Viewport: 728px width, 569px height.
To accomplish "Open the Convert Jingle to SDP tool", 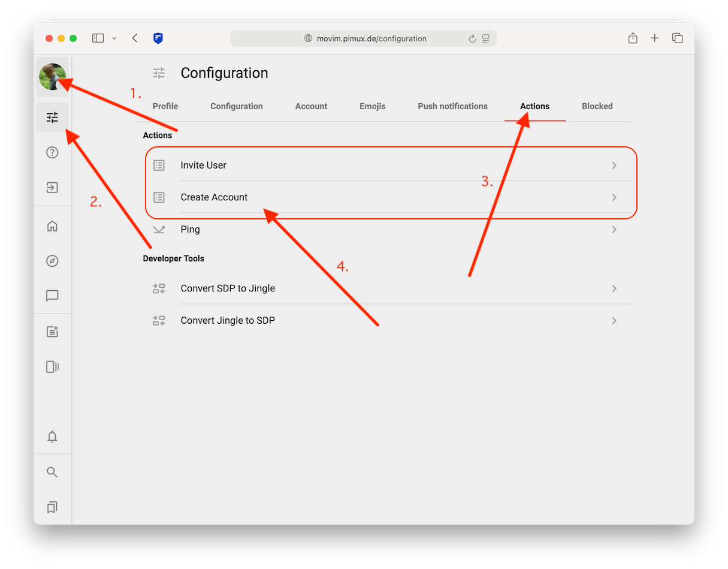I will 227,320.
